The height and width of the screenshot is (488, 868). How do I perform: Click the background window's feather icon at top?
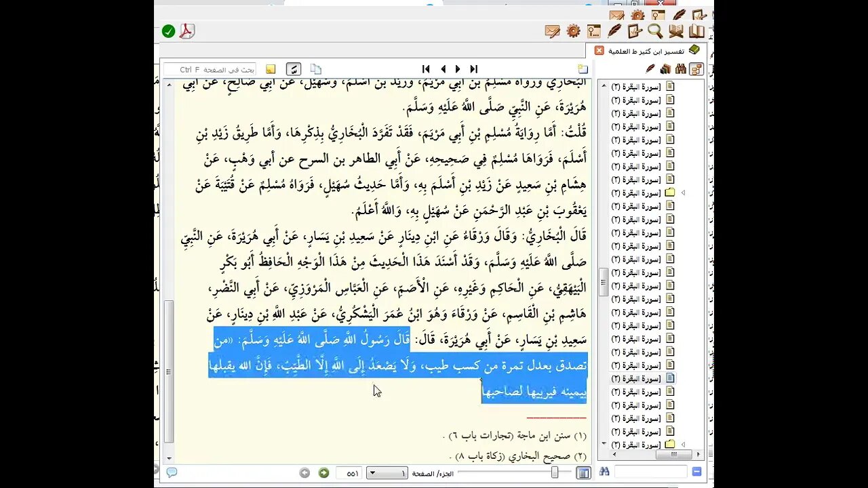[678, 15]
